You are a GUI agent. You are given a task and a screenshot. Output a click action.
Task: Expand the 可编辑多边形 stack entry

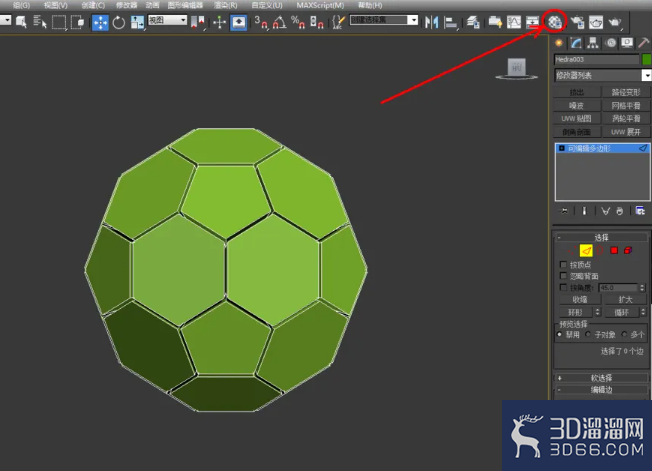coord(562,148)
